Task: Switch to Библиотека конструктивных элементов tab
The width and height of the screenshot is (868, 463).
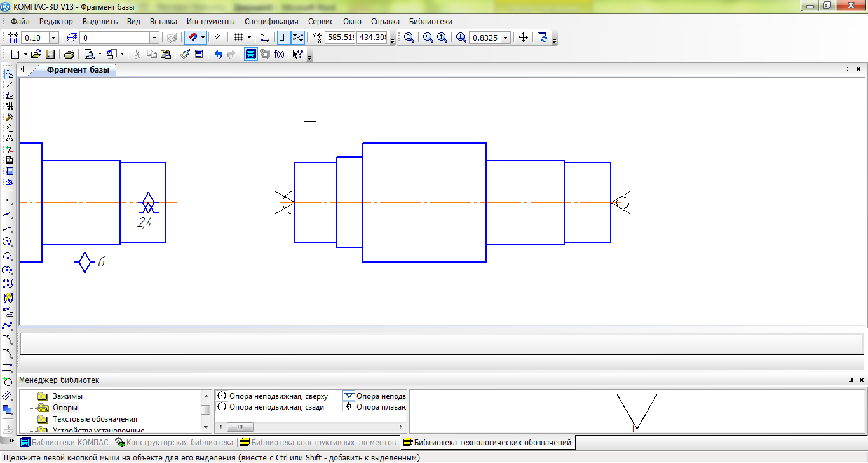Action: click(x=318, y=442)
